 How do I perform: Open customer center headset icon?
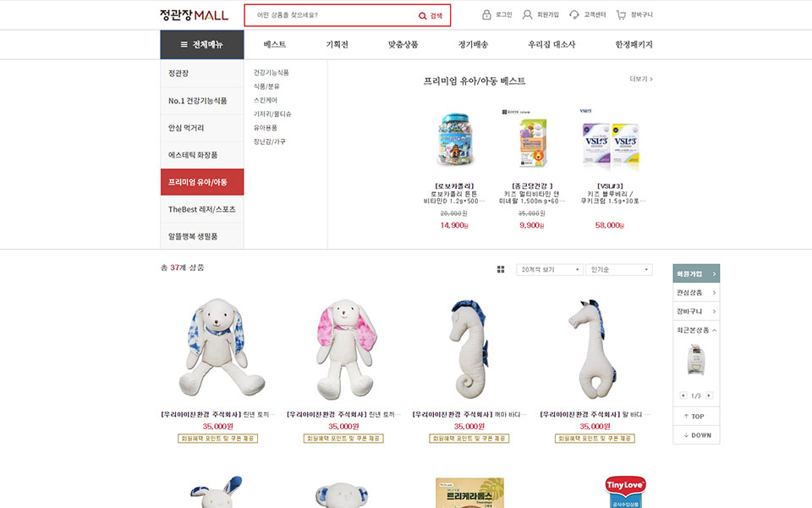coord(573,14)
